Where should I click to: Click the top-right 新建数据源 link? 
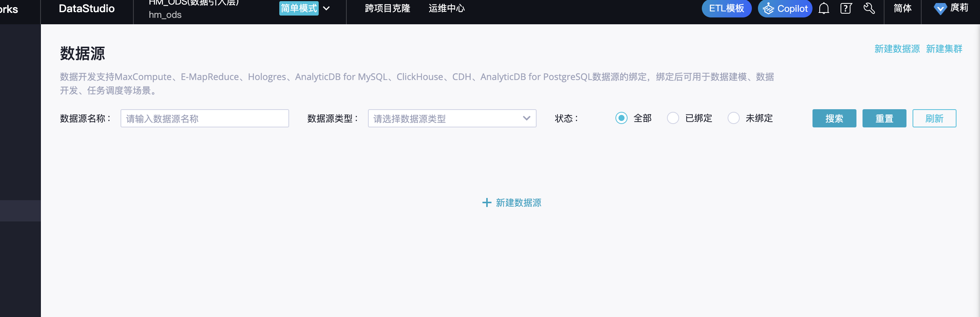[x=897, y=49]
